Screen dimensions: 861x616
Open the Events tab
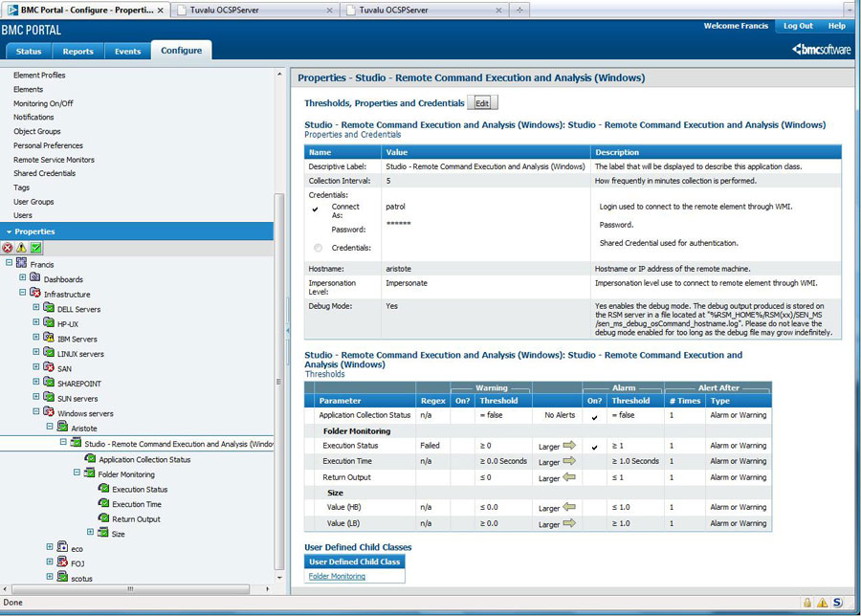(x=127, y=51)
